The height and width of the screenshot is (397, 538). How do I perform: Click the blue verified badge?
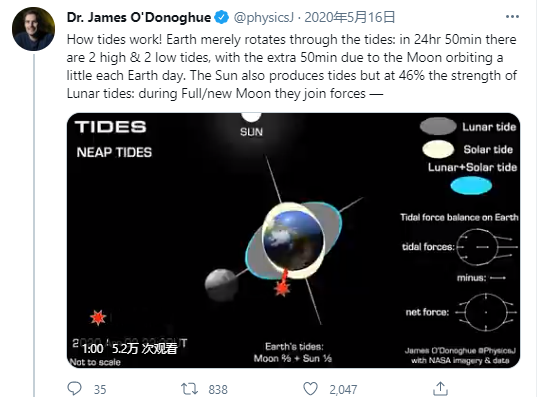222,17
